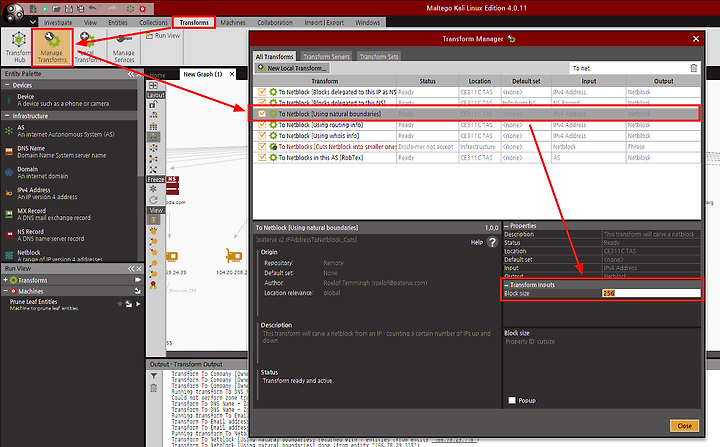Select the IPv4 Address entity in palette
Screen dimensions: 720x447
coord(69,193)
